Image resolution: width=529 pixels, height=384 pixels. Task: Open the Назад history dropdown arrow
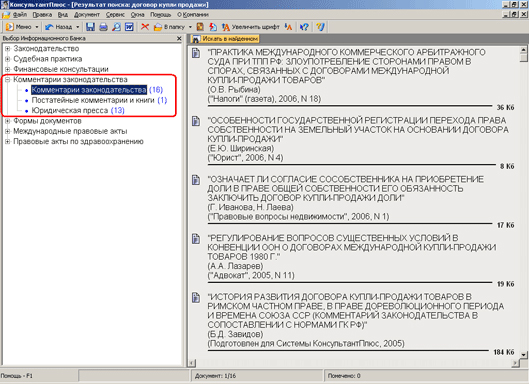(77, 27)
